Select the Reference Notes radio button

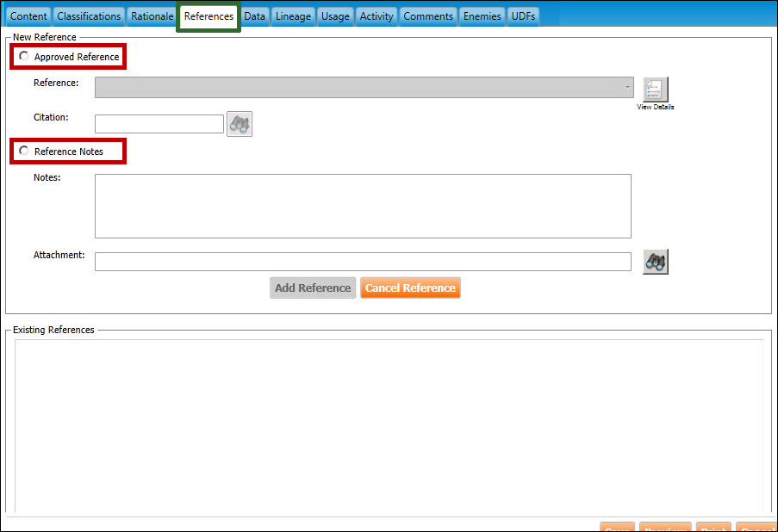click(24, 152)
